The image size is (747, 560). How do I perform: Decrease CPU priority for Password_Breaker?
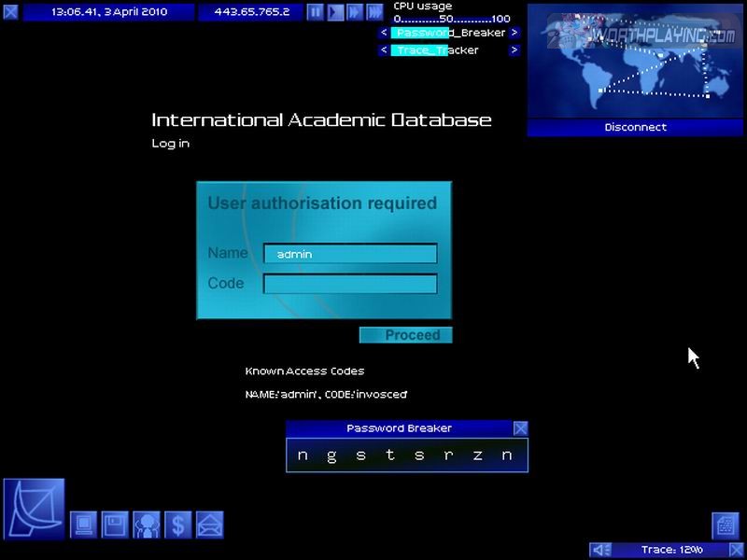[x=384, y=33]
